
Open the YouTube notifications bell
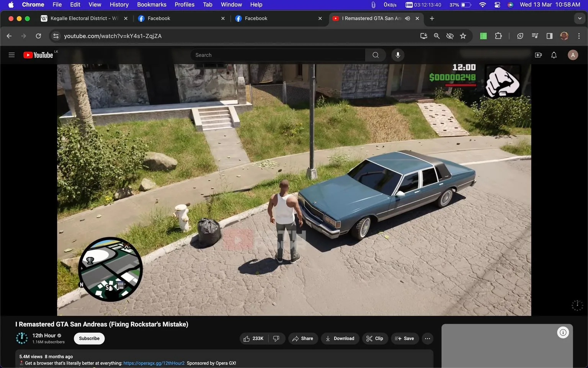(554, 55)
